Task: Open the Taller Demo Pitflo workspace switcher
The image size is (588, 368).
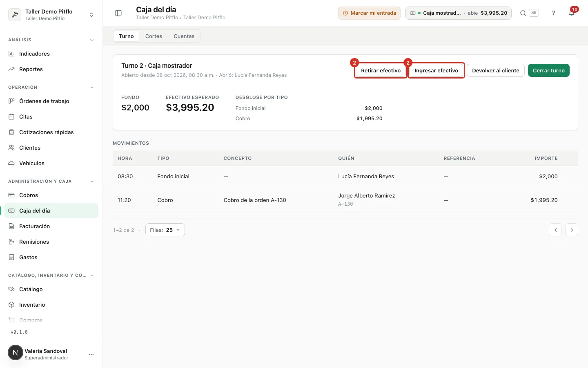Action: [x=51, y=15]
